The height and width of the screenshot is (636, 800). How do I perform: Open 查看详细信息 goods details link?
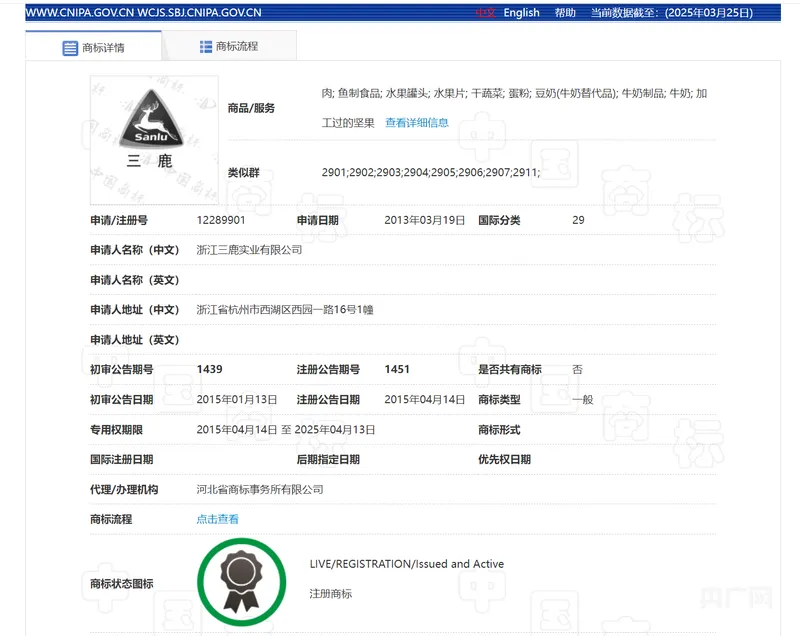coord(416,122)
